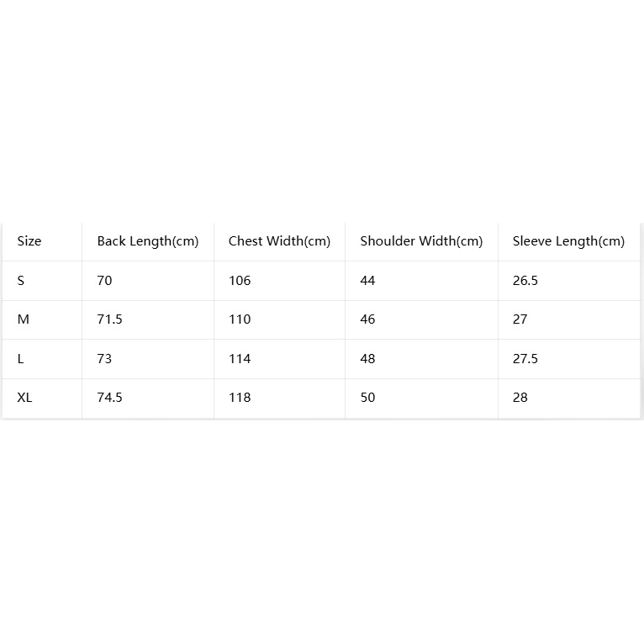
Task: Click chest width value 114
Action: click(x=240, y=358)
